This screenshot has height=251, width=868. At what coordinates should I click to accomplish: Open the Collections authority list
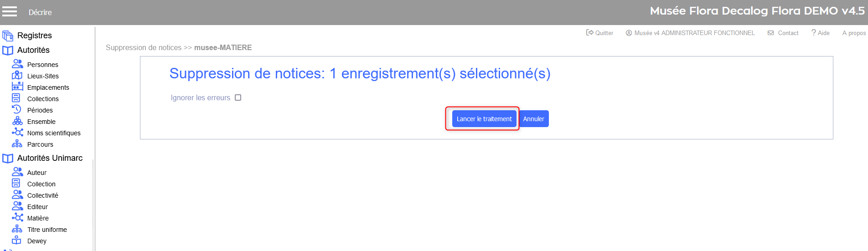point(43,99)
